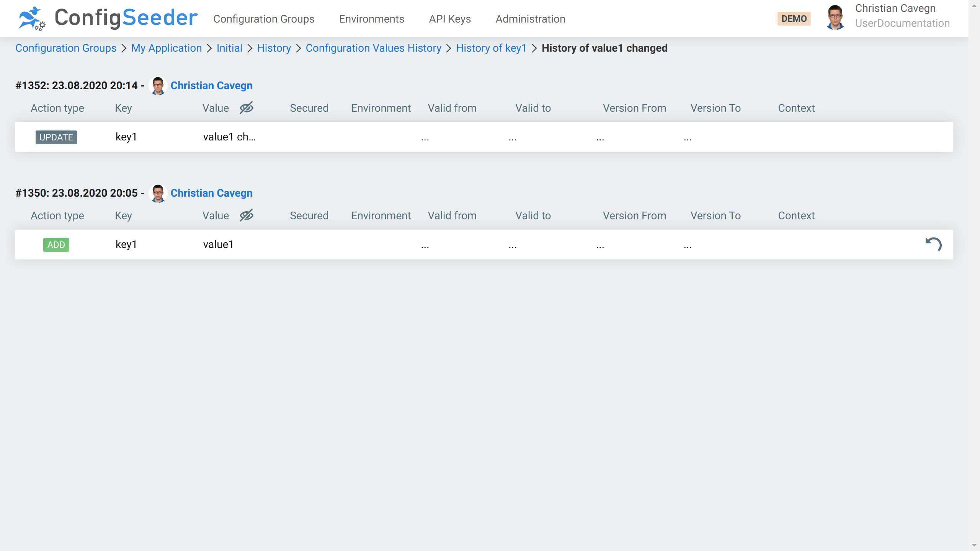Image resolution: width=980 pixels, height=551 pixels.
Task: Click the avatar beside entry #1352
Action: (157, 85)
